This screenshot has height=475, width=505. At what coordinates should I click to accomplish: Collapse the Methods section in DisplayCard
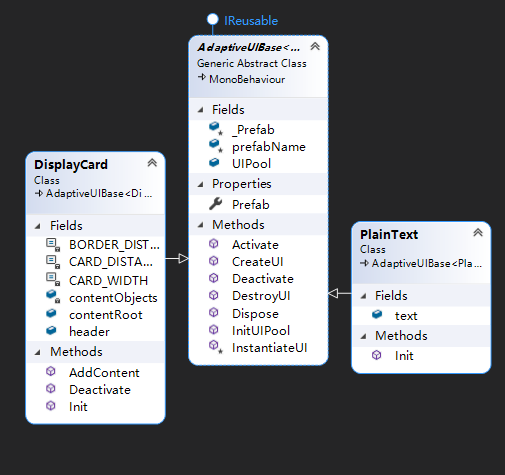pyautogui.click(x=38, y=352)
